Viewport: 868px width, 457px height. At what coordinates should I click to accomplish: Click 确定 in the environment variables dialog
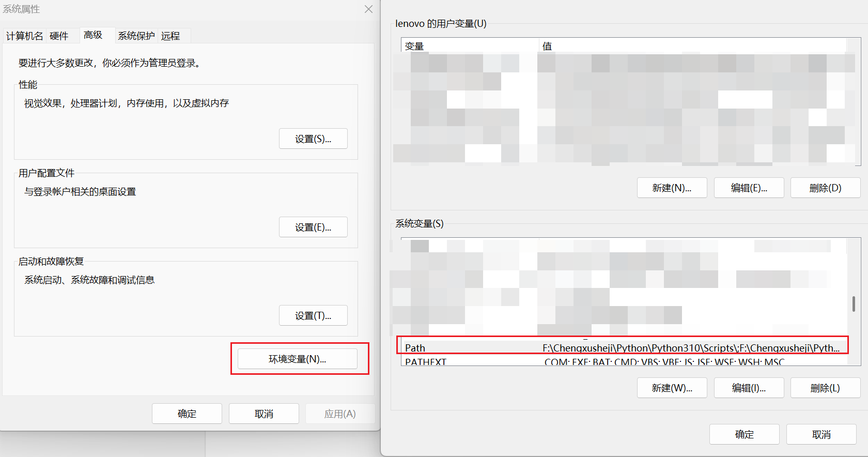(x=745, y=434)
